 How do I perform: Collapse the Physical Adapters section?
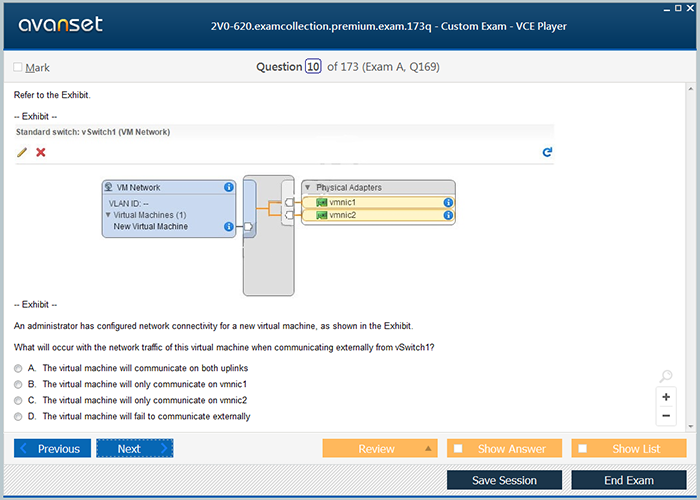point(308,187)
